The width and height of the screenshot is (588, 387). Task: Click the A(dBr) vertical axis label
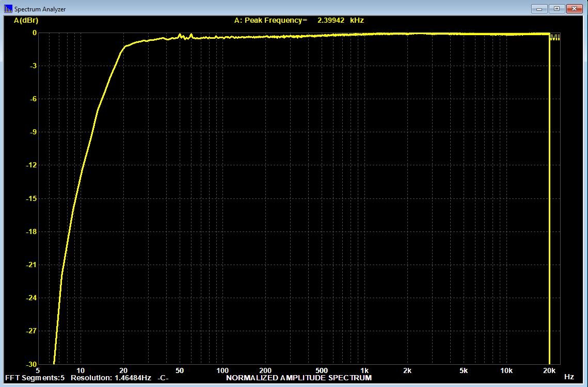(x=26, y=21)
